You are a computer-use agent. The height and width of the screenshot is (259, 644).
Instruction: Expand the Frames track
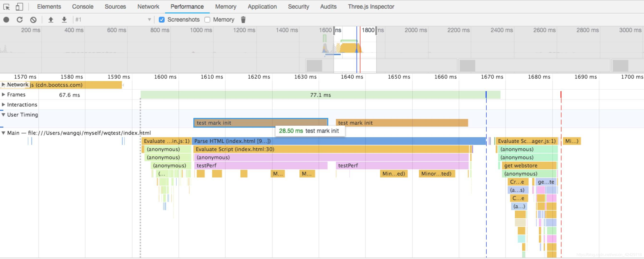click(x=3, y=95)
